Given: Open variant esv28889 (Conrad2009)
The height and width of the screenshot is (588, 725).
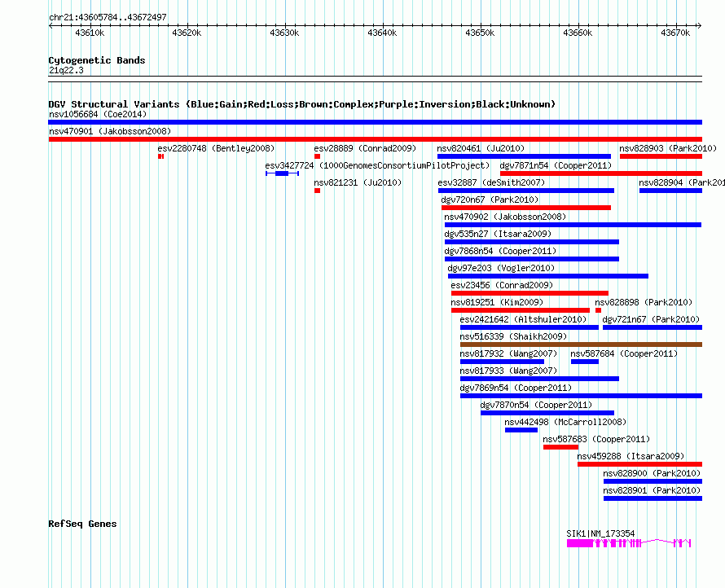Looking at the screenshot, I should (x=365, y=148).
